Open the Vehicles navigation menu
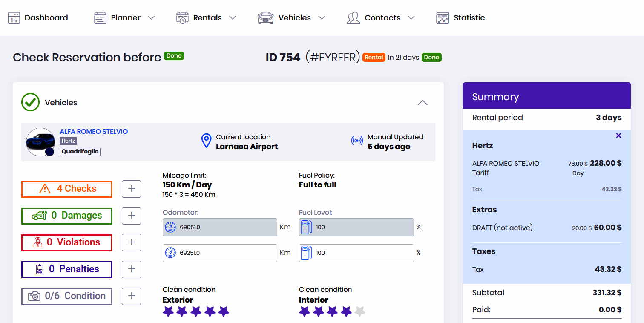 click(x=322, y=18)
